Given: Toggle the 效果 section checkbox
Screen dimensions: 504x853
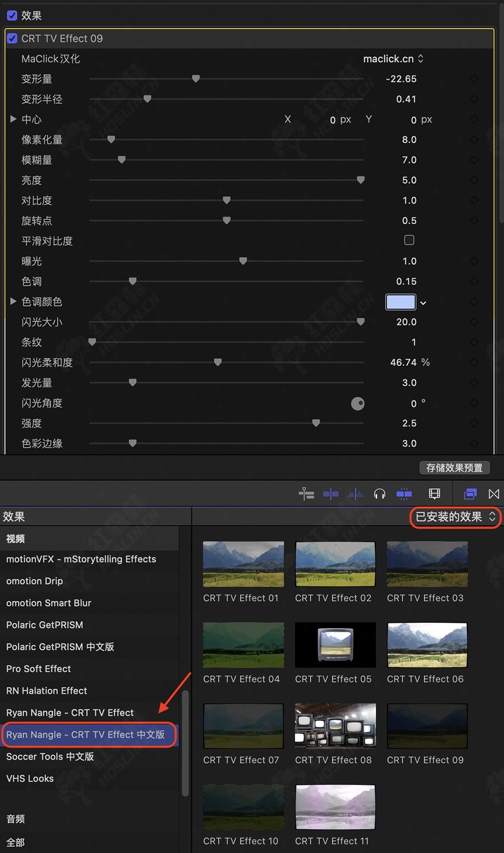Looking at the screenshot, I should coord(12,16).
